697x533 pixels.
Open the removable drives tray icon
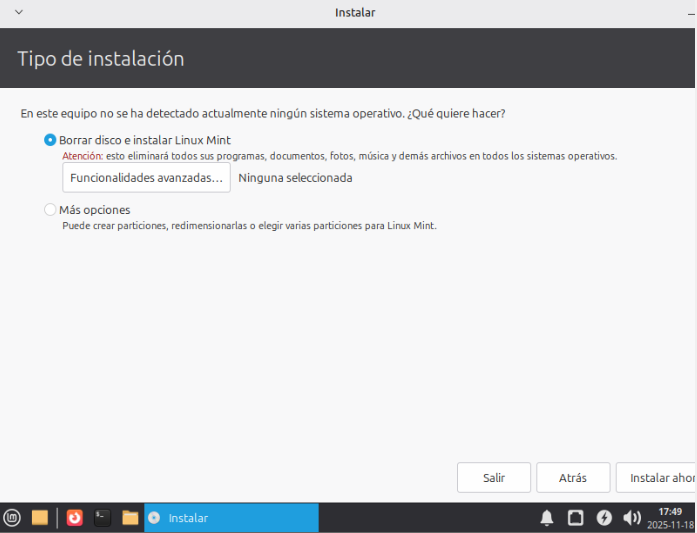575,518
